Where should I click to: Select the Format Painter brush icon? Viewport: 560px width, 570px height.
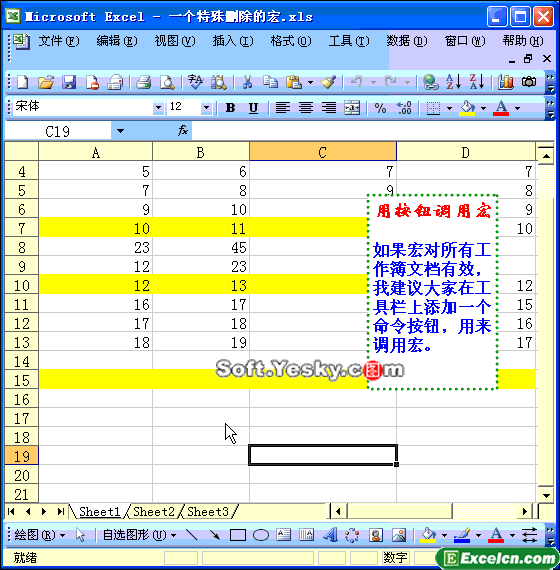(x=328, y=82)
